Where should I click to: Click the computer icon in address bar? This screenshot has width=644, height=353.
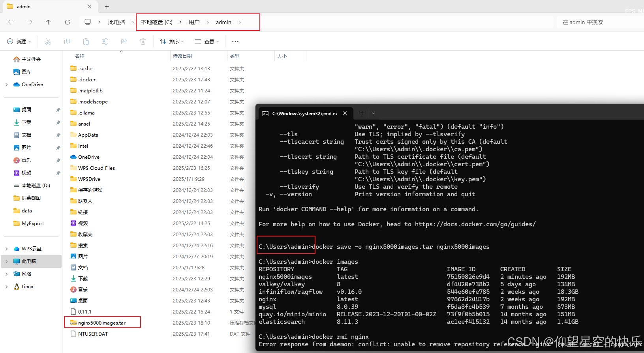(88, 22)
